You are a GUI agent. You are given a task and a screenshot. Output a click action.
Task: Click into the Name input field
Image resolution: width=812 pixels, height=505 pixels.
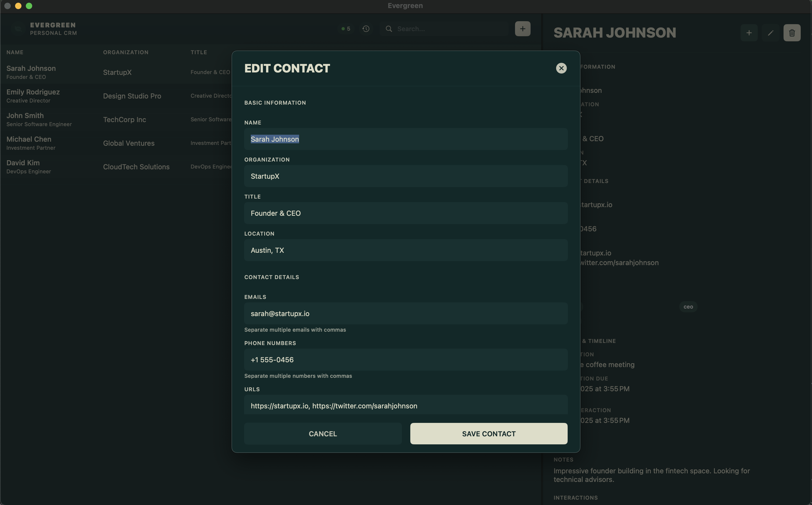tap(405, 139)
